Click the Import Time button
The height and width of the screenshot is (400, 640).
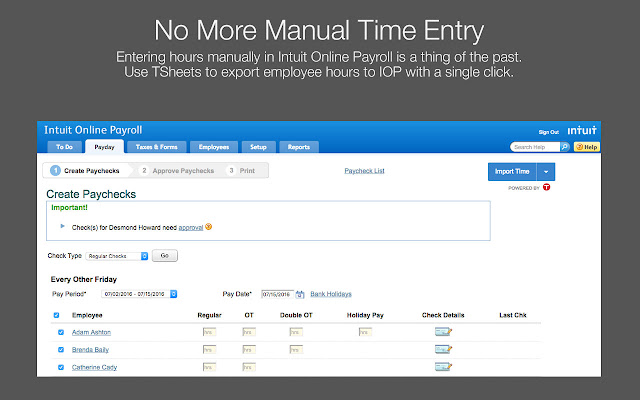click(x=512, y=172)
